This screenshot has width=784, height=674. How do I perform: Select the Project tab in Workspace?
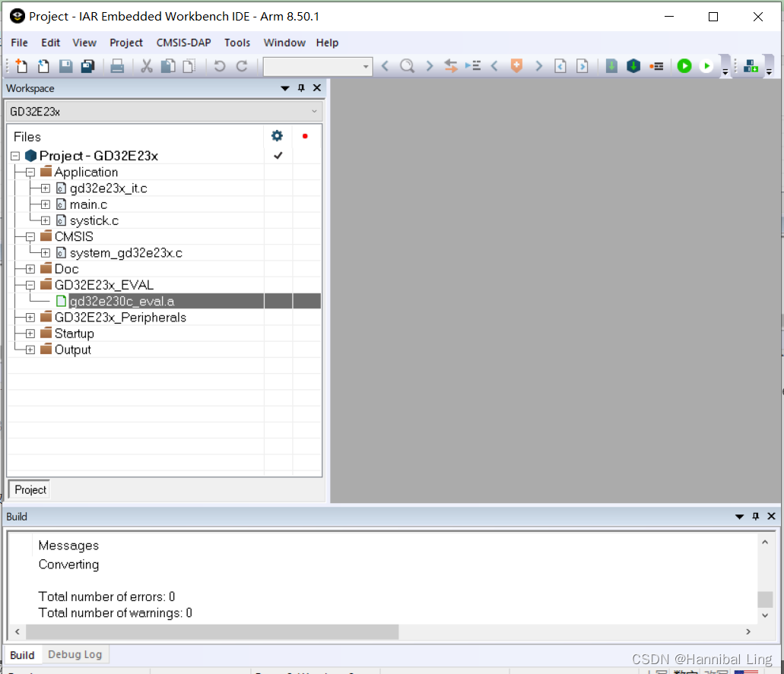tap(30, 489)
